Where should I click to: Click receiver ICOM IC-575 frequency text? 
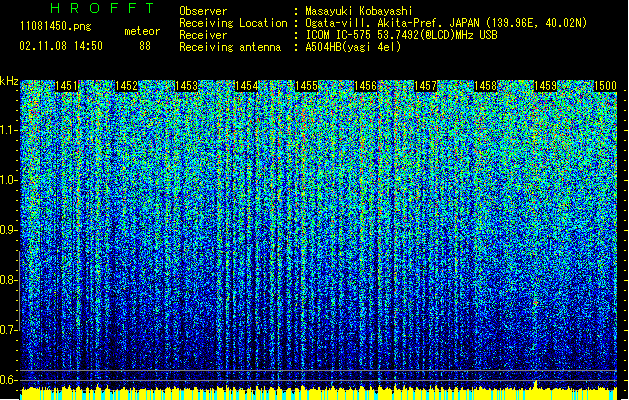click(401, 35)
